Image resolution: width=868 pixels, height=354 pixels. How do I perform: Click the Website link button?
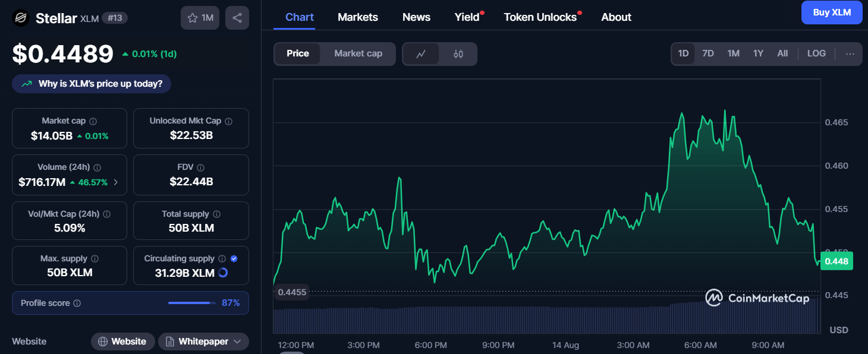pyautogui.click(x=122, y=342)
